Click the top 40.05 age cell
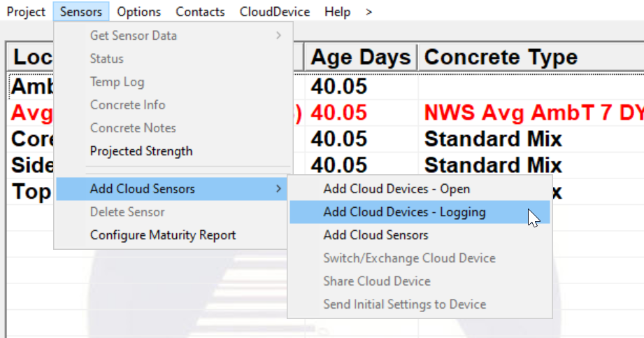 click(x=339, y=86)
